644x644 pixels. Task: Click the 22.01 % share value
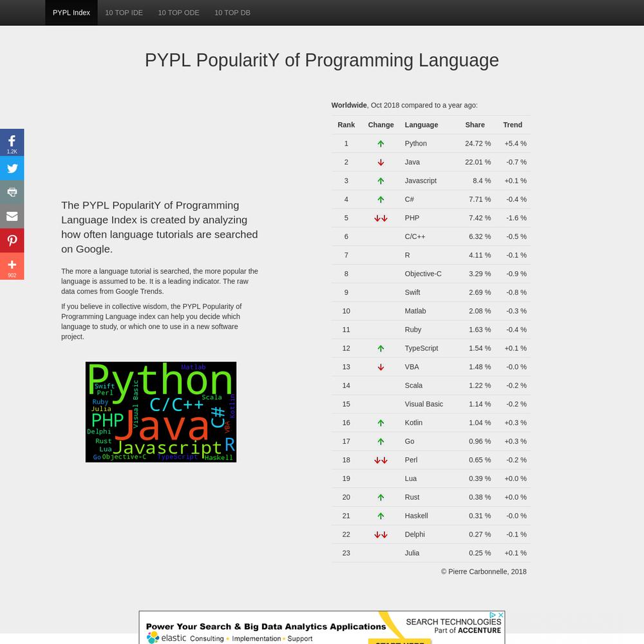tap(478, 162)
